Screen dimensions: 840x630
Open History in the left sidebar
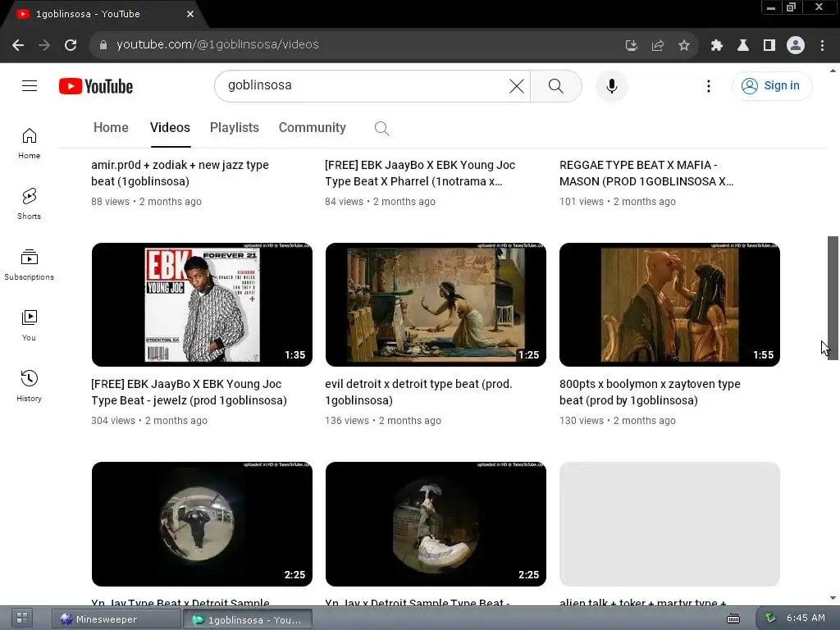click(x=29, y=386)
